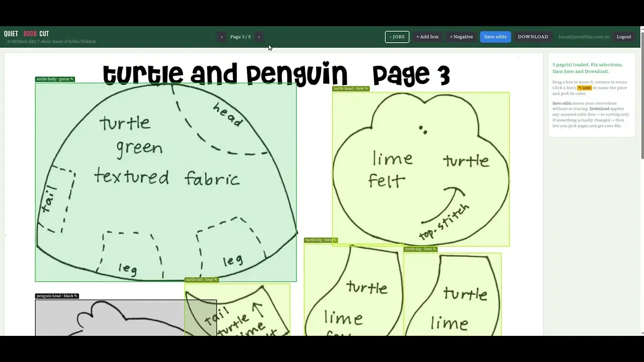The height and width of the screenshot is (362, 644).
Task: Click the '5 page(s) loaded' status message
Action: point(587,68)
